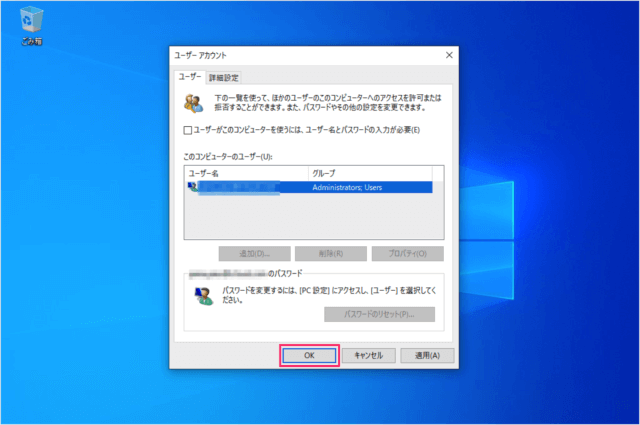Click the 削除(R) button
640x425 pixels.
click(330, 253)
